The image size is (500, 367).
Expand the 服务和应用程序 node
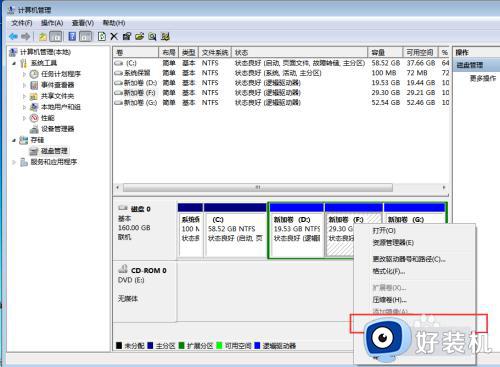tap(14, 162)
